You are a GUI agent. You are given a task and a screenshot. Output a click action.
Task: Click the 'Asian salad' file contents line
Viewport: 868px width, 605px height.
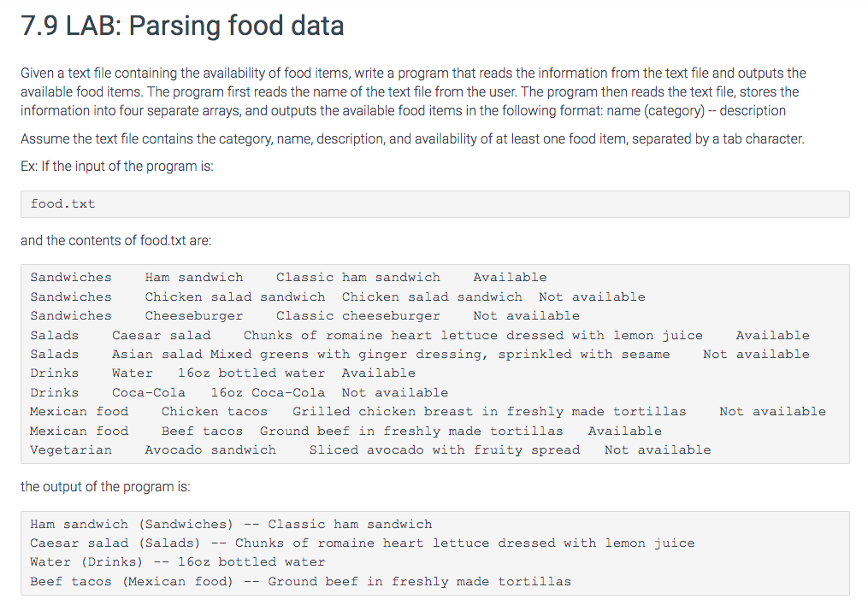(x=420, y=355)
